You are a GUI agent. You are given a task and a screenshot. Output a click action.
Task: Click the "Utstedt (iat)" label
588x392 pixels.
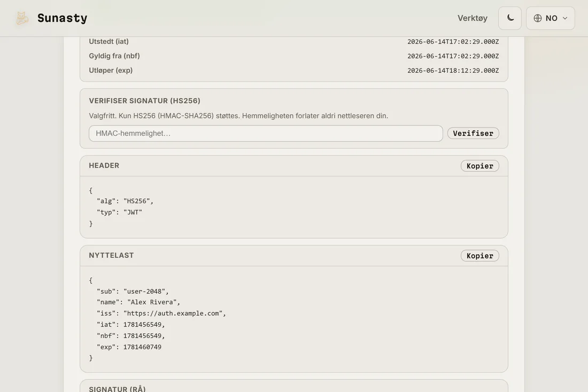[x=109, y=41]
